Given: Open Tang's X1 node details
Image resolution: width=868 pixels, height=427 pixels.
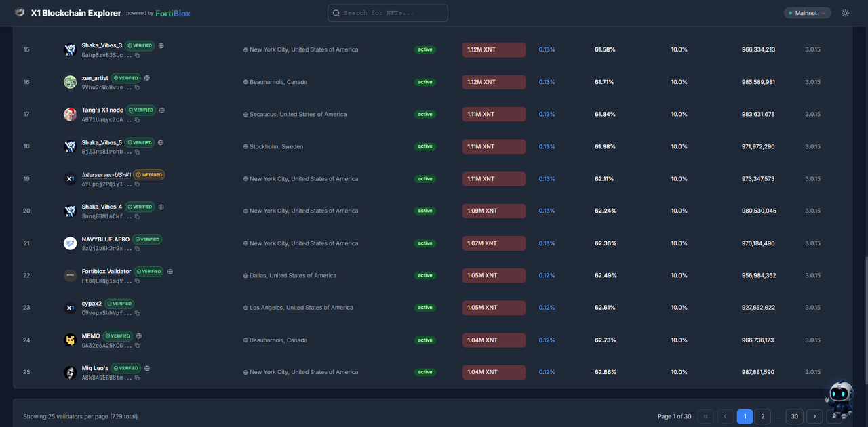Looking at the screenshot, I should tap(102, 110).
